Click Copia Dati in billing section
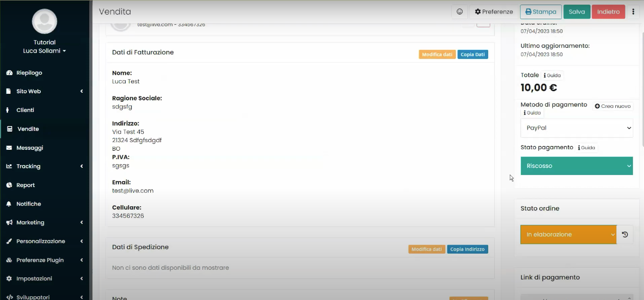 473,54
